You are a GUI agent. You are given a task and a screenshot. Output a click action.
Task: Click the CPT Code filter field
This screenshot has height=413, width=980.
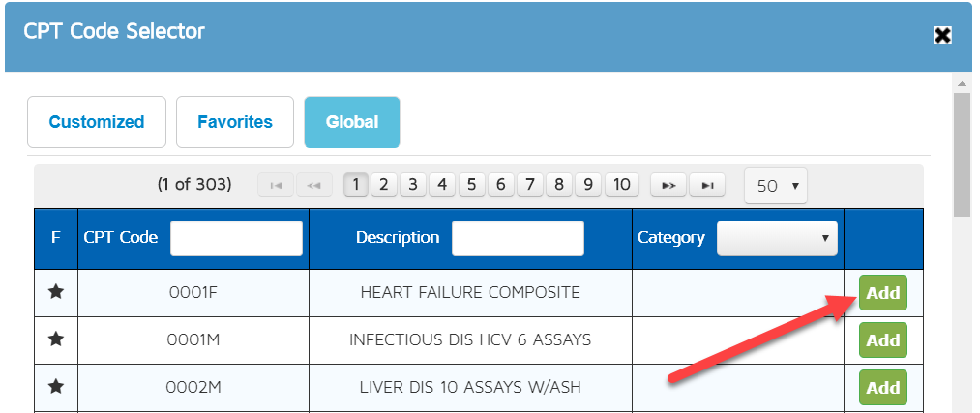[236, 238]
